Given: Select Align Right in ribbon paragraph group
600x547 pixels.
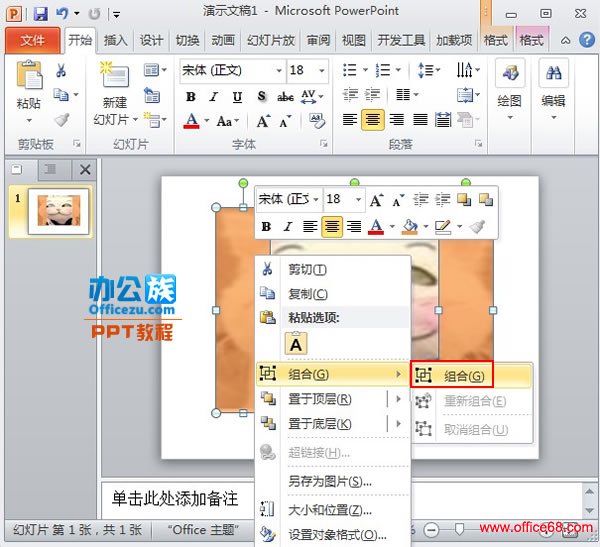Looking at the screenshot, I should point(397,120).
